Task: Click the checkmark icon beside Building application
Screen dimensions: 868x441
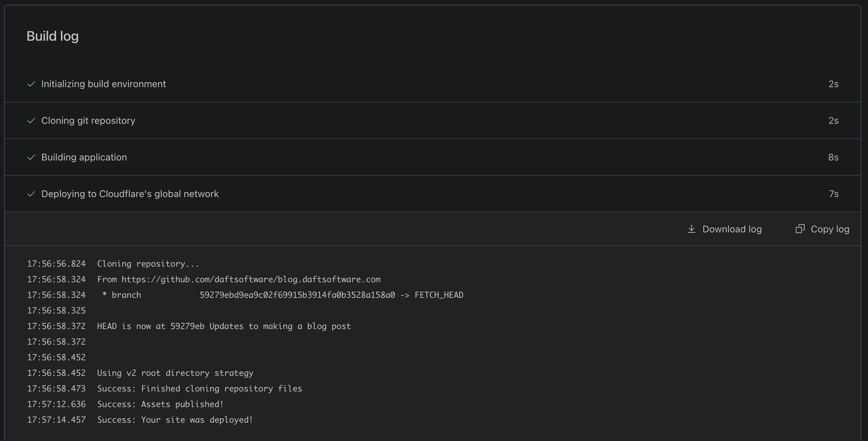Action: pos(31,157)
